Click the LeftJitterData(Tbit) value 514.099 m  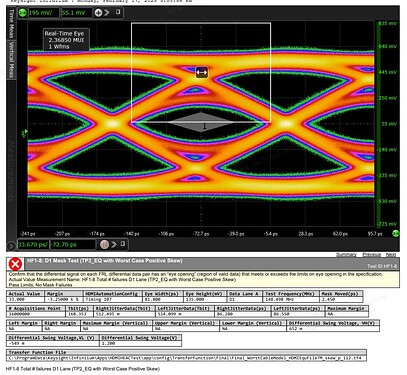(185, 314)
